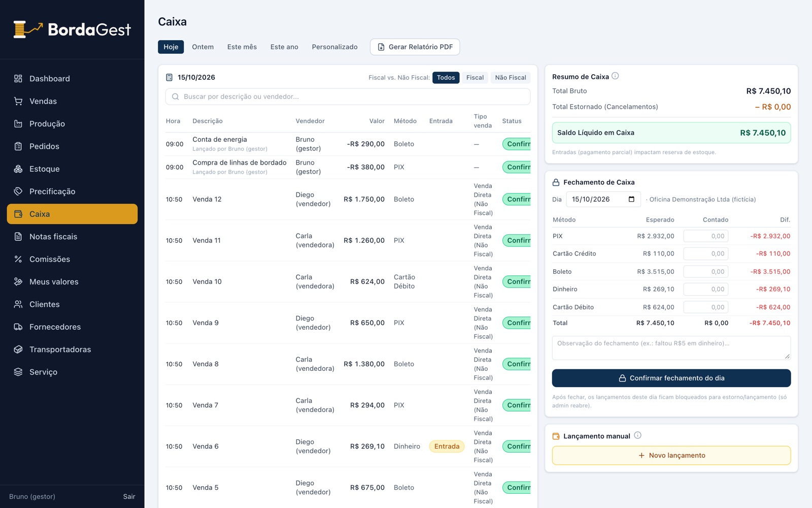The height and width of the screenshot is (508, 812).
Task: Select the Fiscal filter option
Action: tap(475, 78)
